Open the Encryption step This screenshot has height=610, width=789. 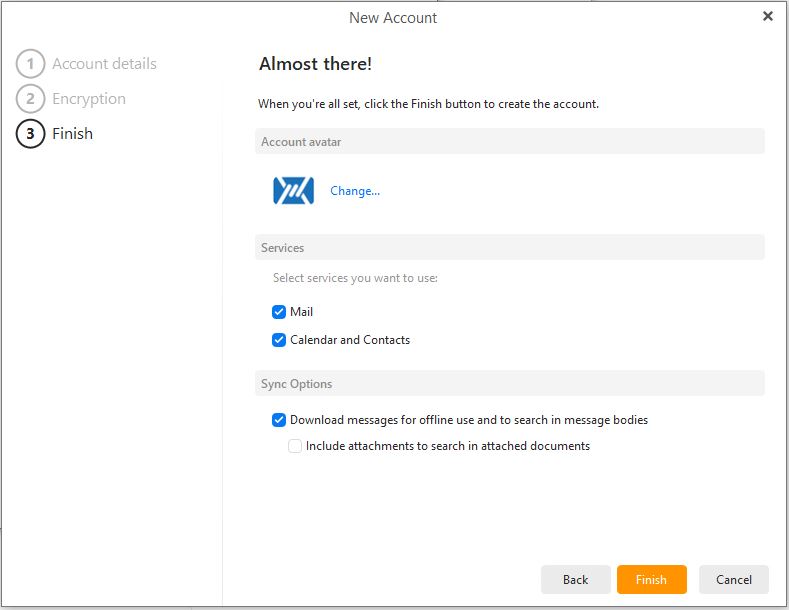pos(89,99)
